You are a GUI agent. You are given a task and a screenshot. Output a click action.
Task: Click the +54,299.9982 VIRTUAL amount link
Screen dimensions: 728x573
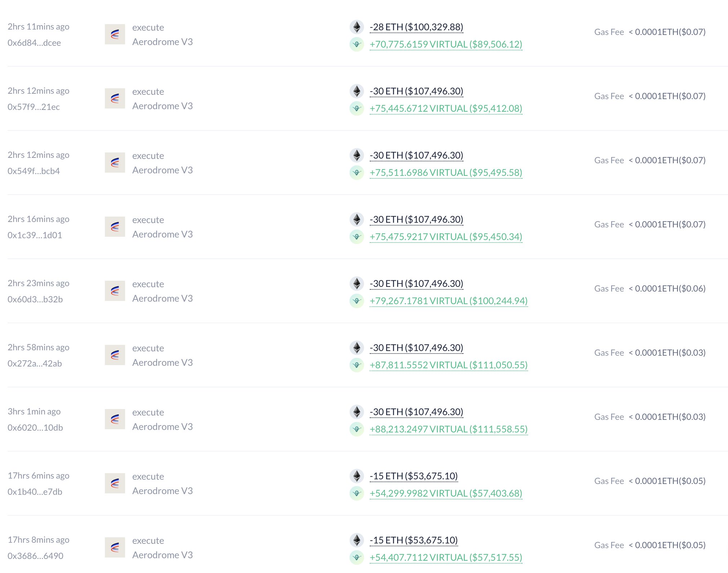(x=446, y=493)
